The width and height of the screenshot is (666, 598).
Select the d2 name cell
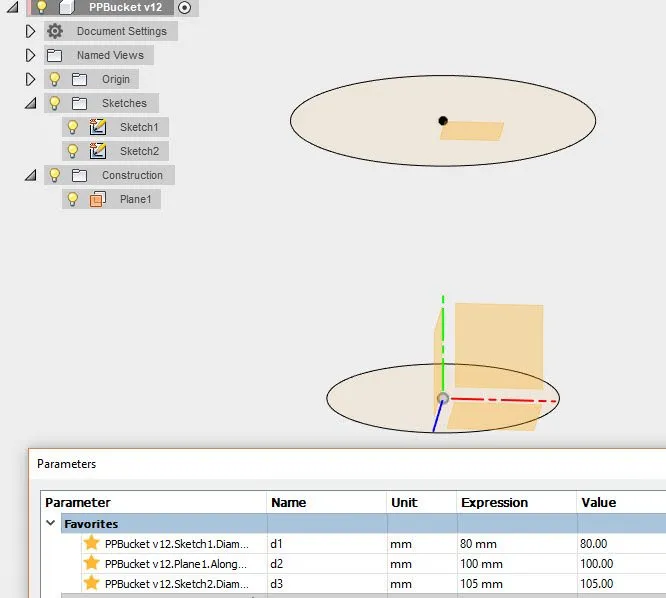(327, 564)
